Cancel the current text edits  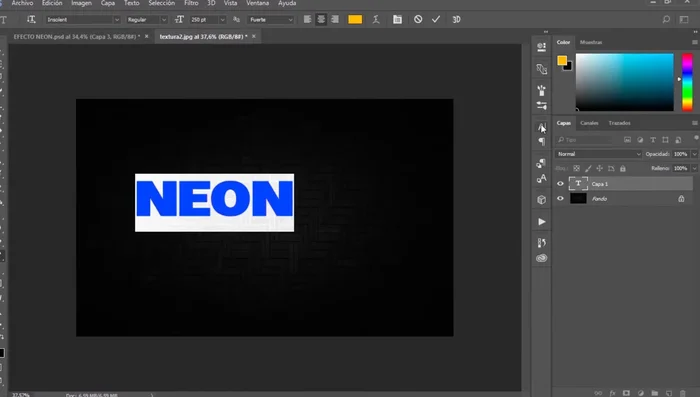(x=418, y=20)
